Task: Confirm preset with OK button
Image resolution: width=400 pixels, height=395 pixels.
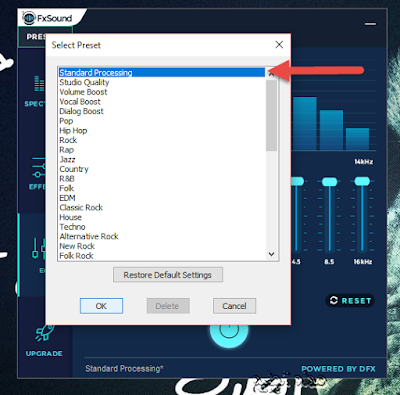Action: point(101,306)
